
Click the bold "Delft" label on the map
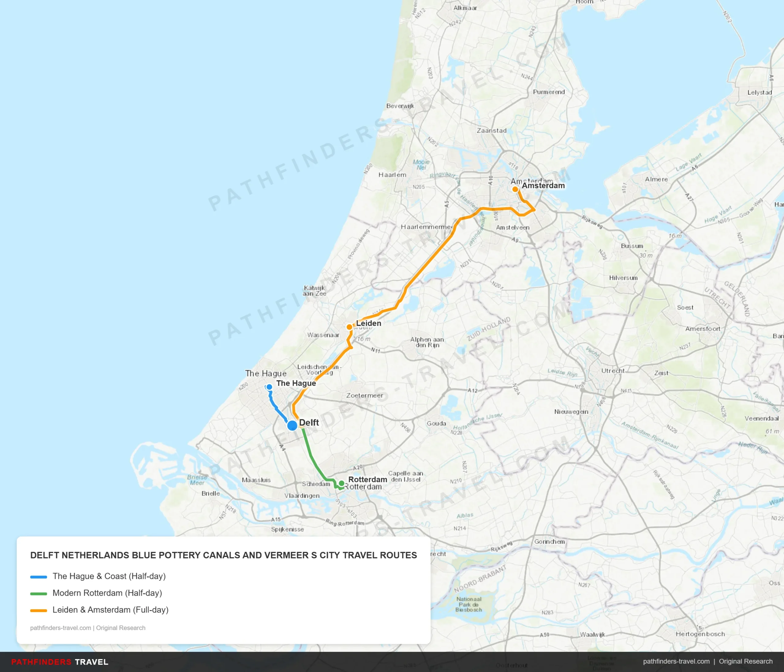click(x=309, y=423)
